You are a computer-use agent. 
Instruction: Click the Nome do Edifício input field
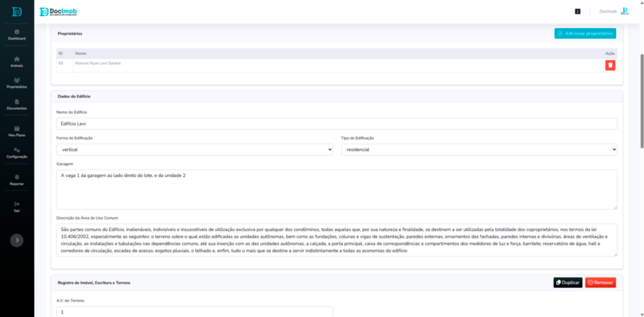click(336, 124)
